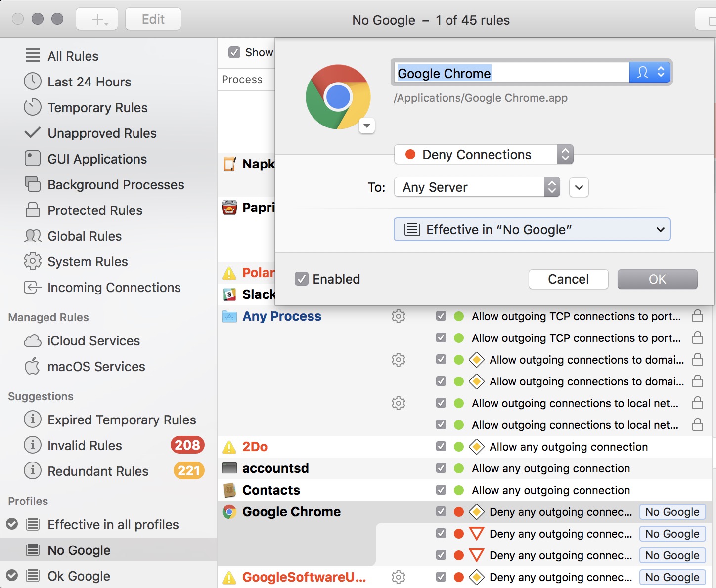Click lock icon on first TCP port rule
Image resolution: width=716 pixels, height=588 pixels.
698,316
